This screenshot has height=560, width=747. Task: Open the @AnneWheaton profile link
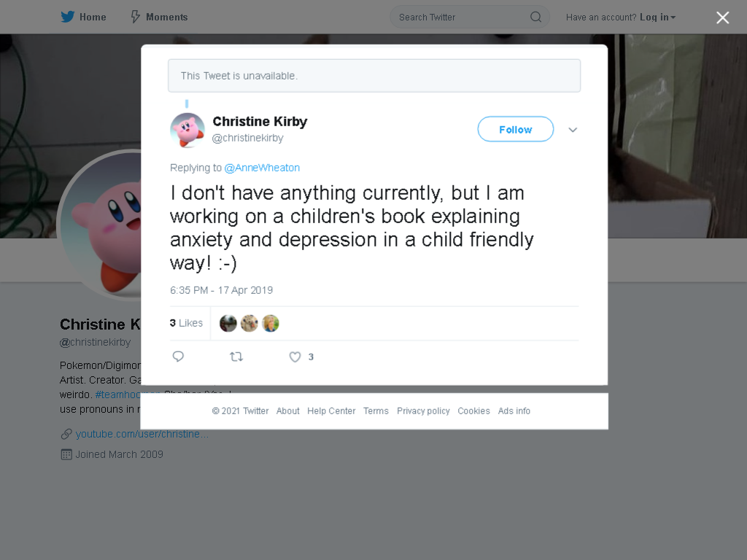click(262, 168)
